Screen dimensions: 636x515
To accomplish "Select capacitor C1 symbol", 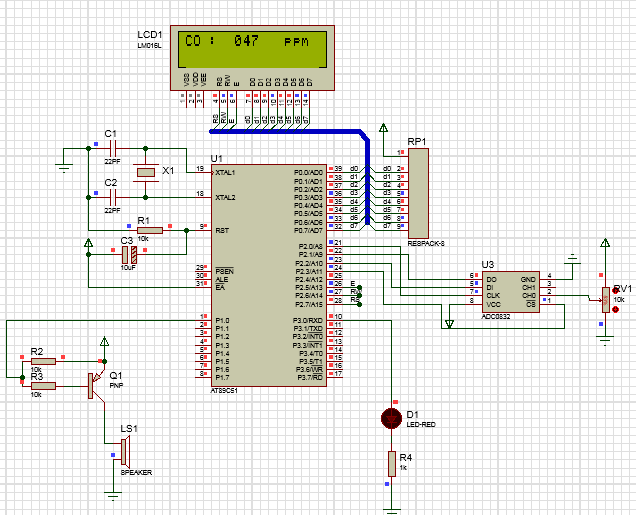I will tap(112, 148).
